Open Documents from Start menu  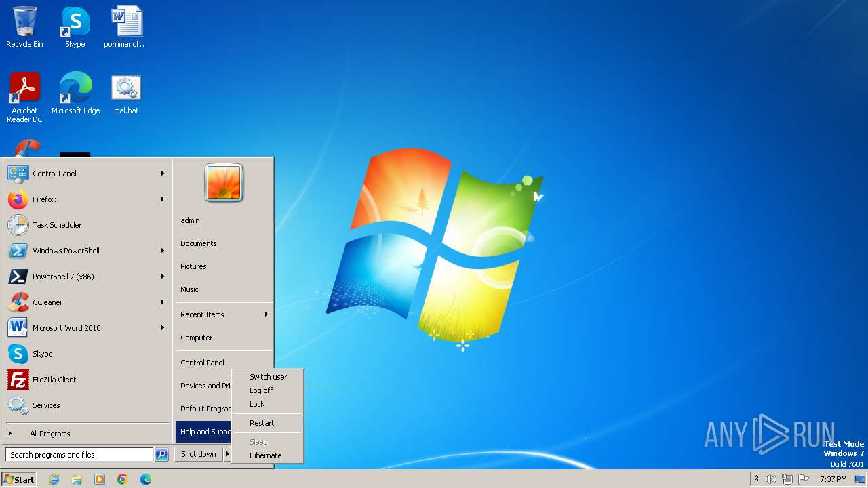(x=224, y=243)
